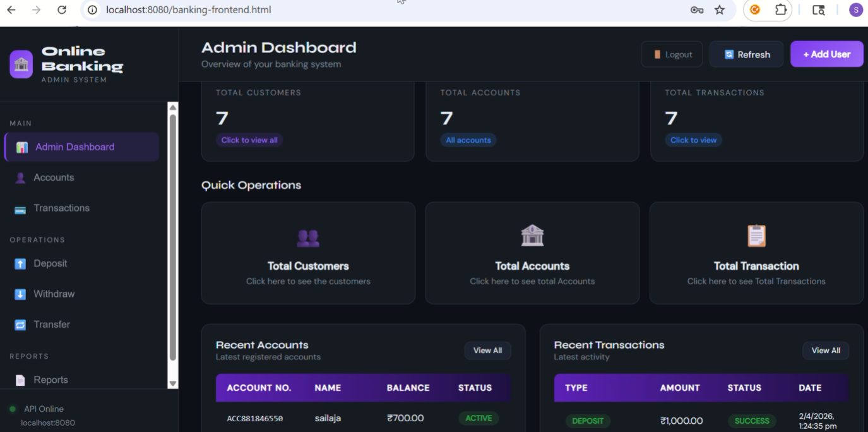The width and height of the screenshot is (868, 432).
Task: Select Transfer operation in sidebar
Action: tap(81, 325)
